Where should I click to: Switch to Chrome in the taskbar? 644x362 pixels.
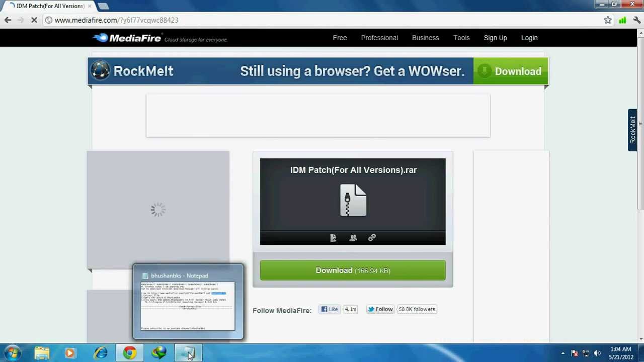130,353
